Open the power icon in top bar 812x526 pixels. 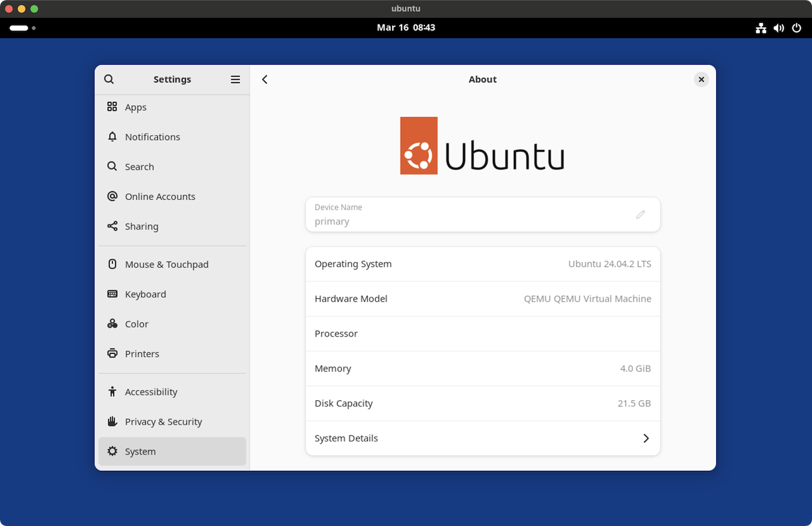point(797,28)
